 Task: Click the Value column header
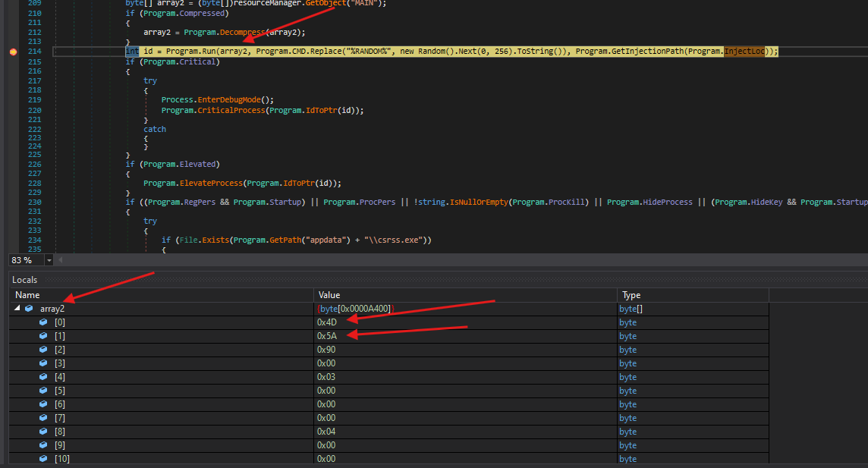(x=465, y=295)
